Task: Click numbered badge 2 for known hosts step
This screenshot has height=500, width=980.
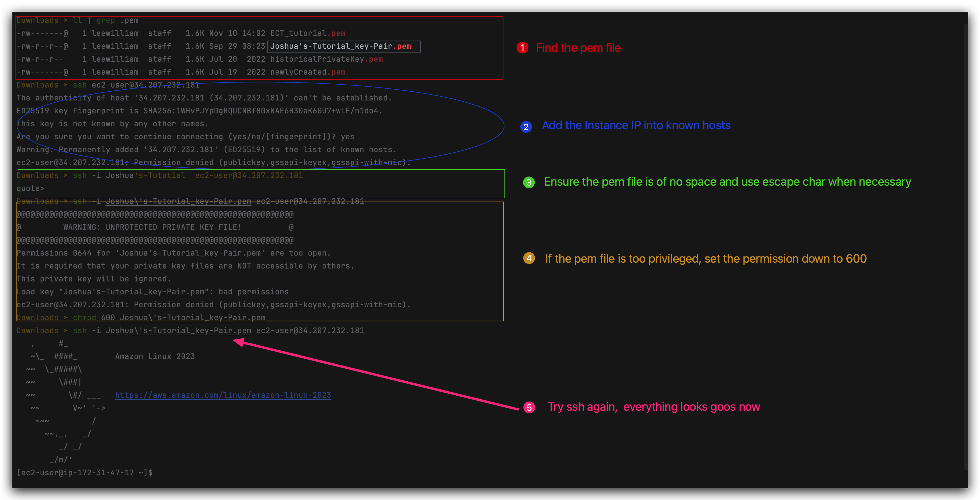Action: point(526,126)
